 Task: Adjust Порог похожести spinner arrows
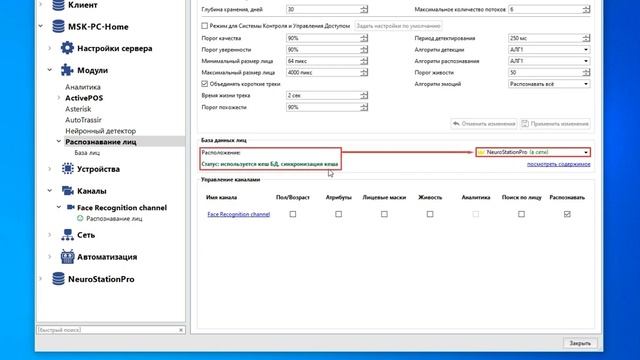(364, 107)
